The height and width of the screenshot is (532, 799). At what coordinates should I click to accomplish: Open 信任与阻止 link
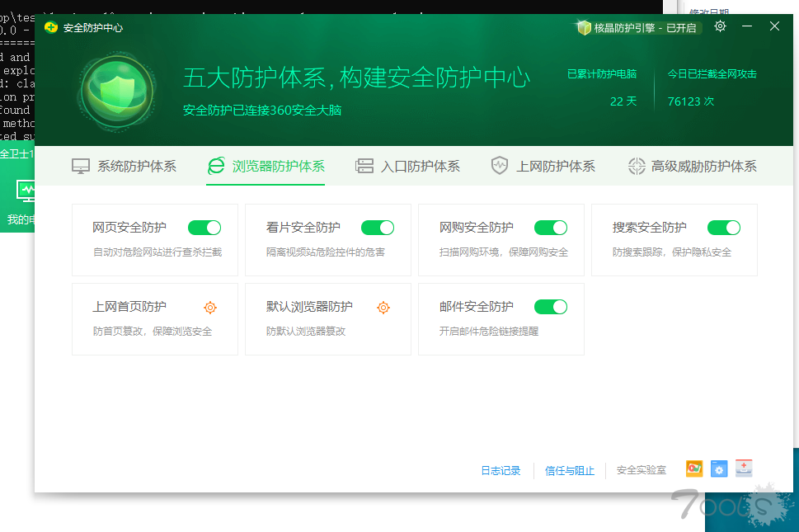click(570, 470)
